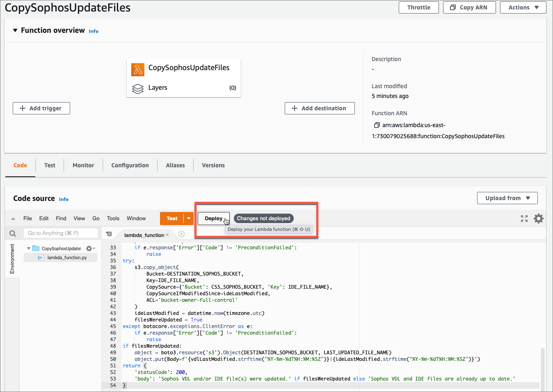Click the 'statusCode': 200 code line
Viewport: 553px width, 392px height.
click(161, 372)
